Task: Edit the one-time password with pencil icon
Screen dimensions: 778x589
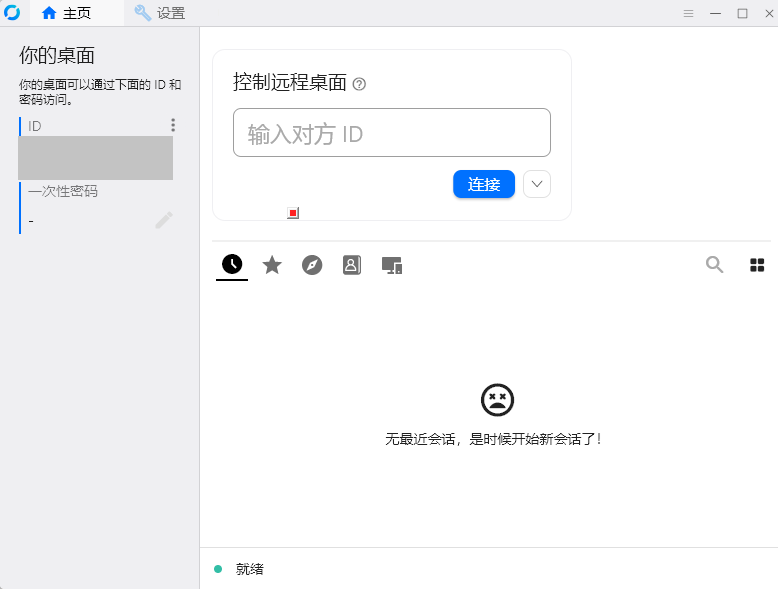Action: coord(164,220)
